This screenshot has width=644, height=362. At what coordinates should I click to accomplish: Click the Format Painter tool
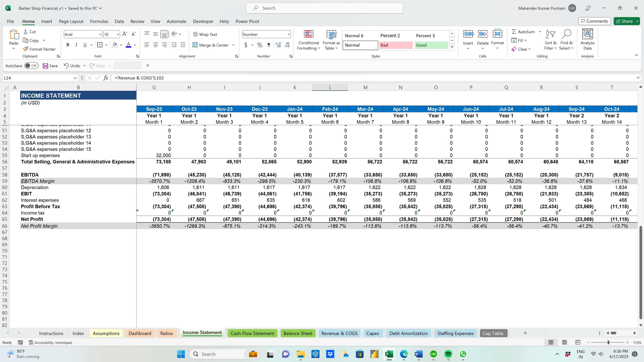point(40,49)
